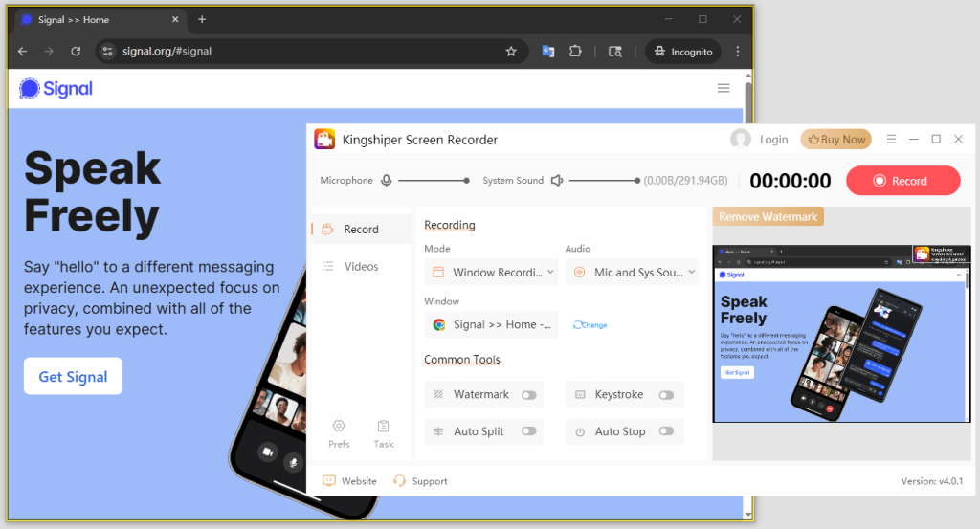Click the Recording section heading
The width and height of the screenshot is (980, 529).
pos(450,225)
